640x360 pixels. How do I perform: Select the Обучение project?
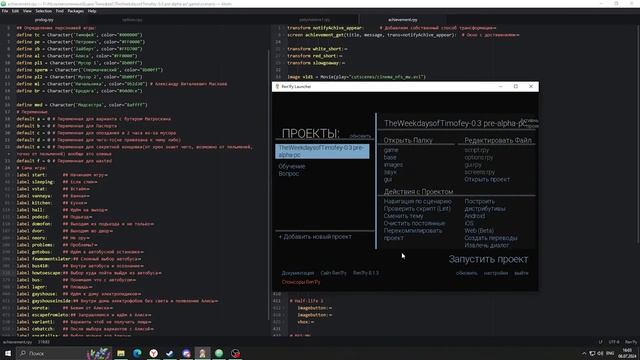pos(292,166)
